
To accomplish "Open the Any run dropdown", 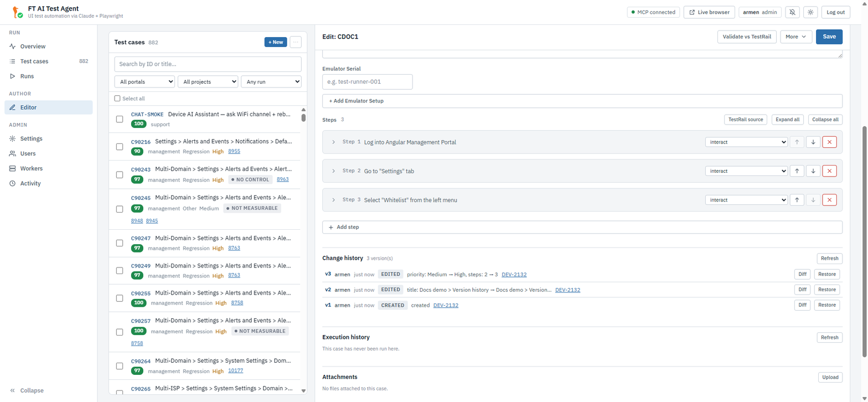I will click(271, 82).
